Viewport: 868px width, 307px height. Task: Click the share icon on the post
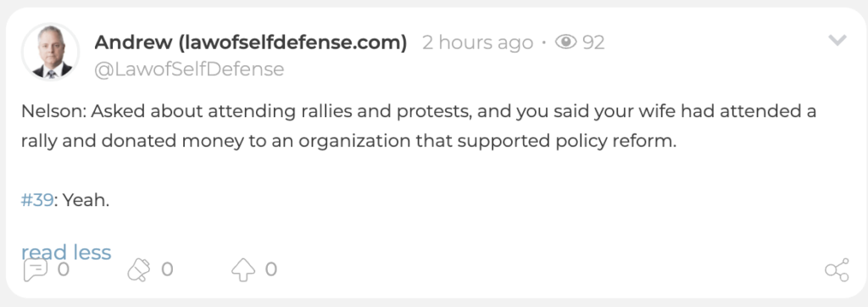click(x=837, y=270)
